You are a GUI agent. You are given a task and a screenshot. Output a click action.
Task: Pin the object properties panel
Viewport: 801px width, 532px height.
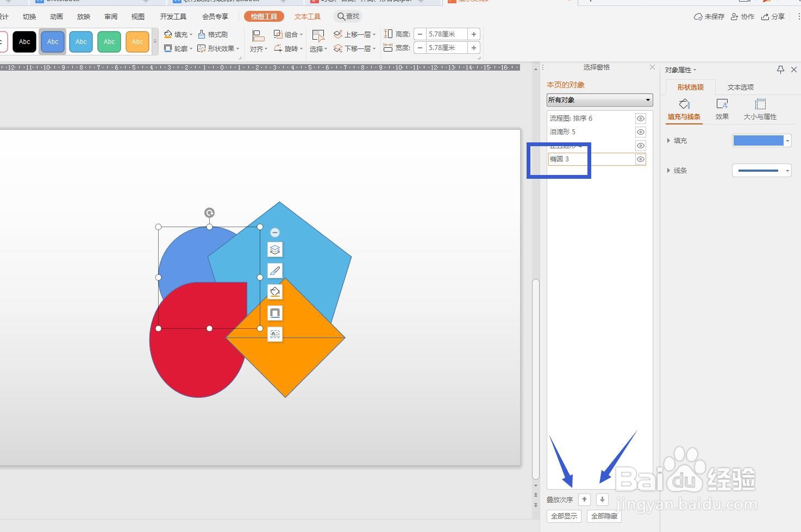tap(780, 70)
